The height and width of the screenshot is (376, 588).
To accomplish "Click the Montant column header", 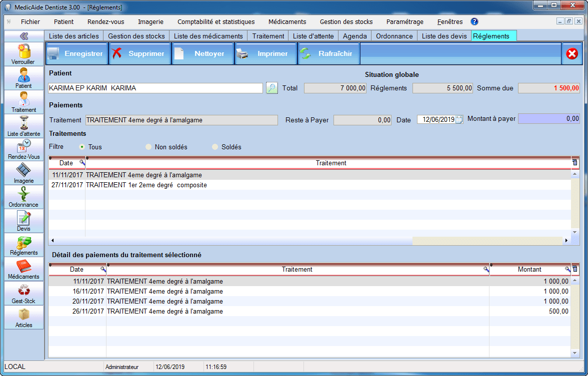I will (529, 269).
